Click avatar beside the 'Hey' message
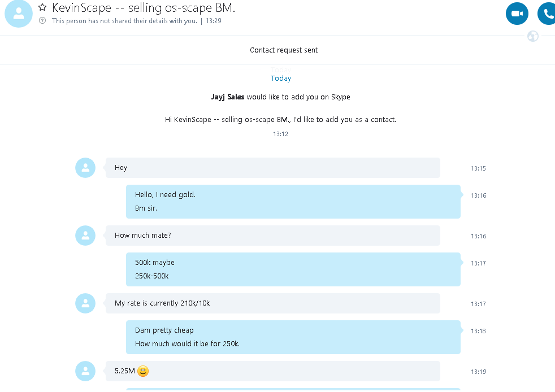 pyautogui.click(x=85, y=168)
